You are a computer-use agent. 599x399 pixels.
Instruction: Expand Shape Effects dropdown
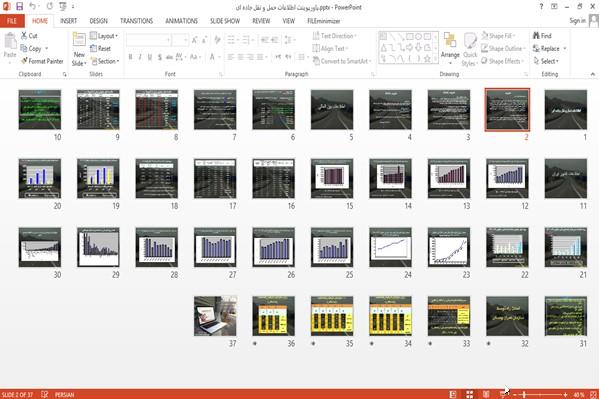click(502, 61)
